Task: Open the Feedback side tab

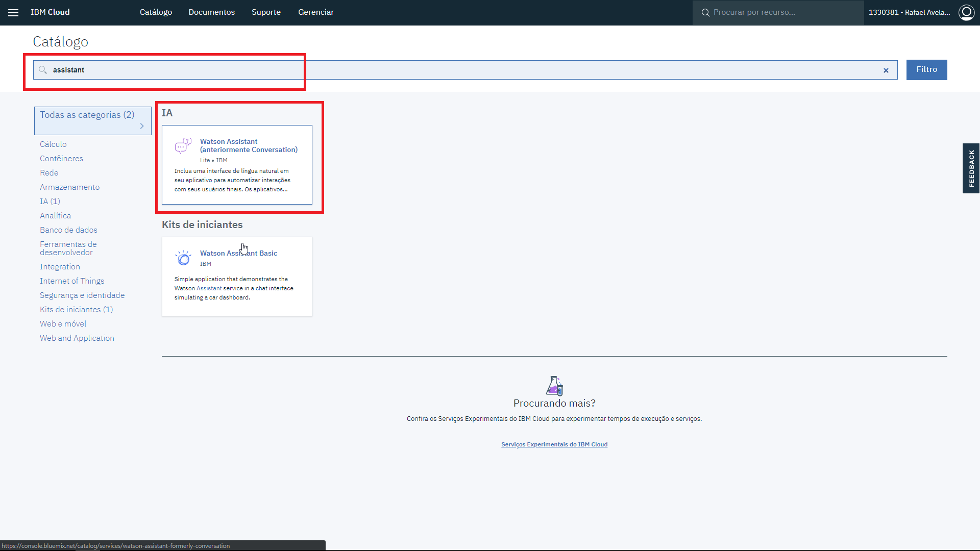Action: tap(971, 168)
